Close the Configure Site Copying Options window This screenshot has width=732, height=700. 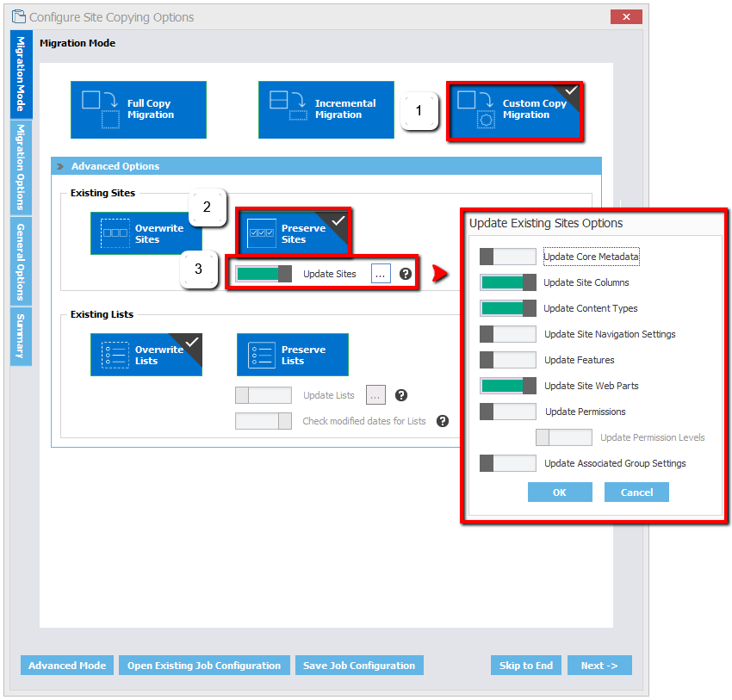(x=626, y=17)
